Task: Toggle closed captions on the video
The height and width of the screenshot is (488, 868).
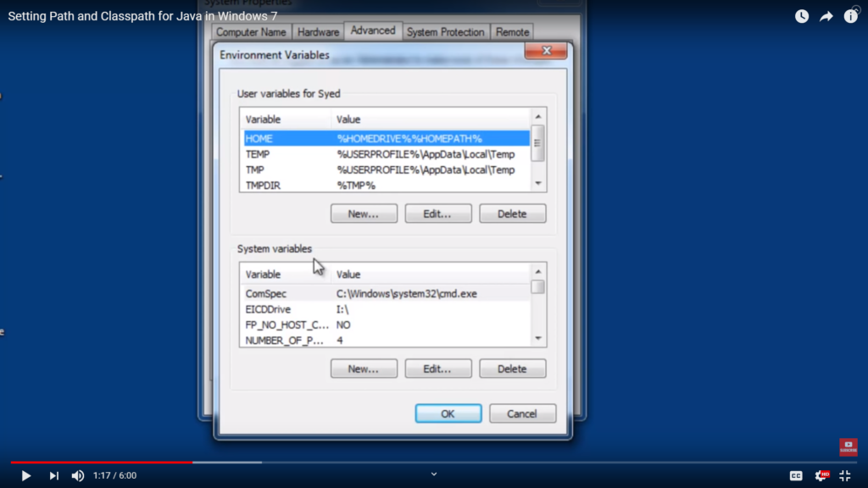Action: pos(796,475)
